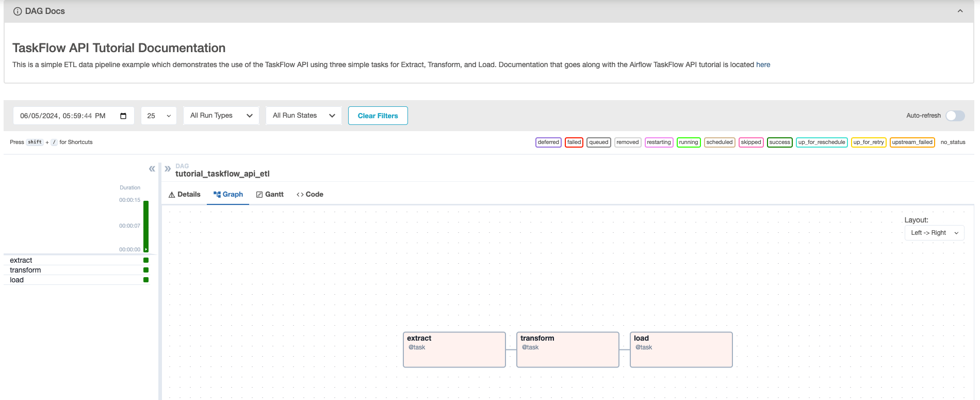Click the up_for_retry status legend tag

tap(869, 142)
